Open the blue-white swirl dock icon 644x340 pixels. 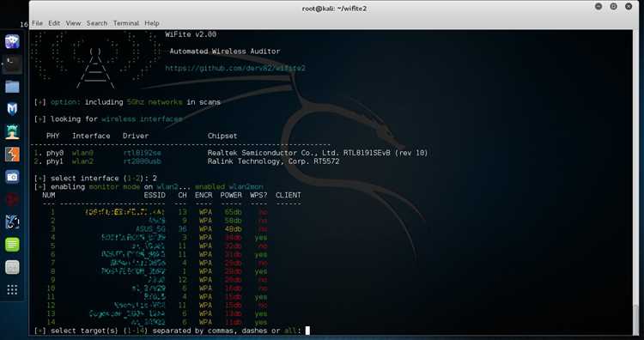12,222
